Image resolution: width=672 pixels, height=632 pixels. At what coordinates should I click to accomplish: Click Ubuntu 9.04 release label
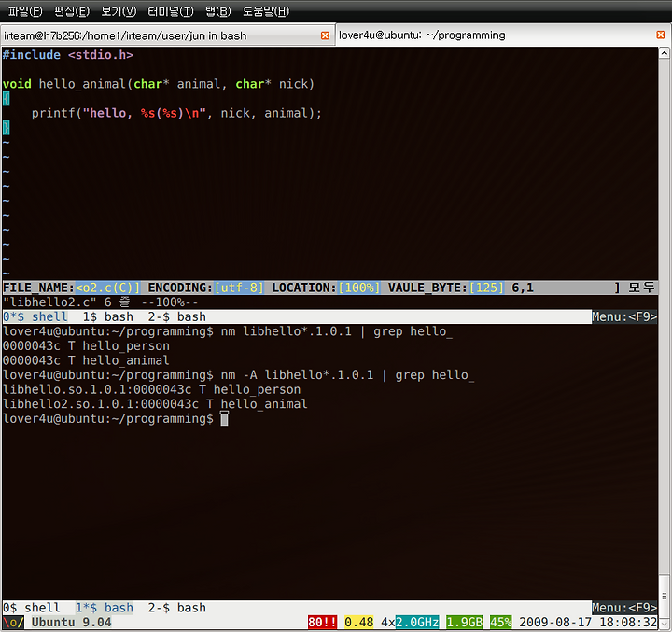(x=72, y=622)
